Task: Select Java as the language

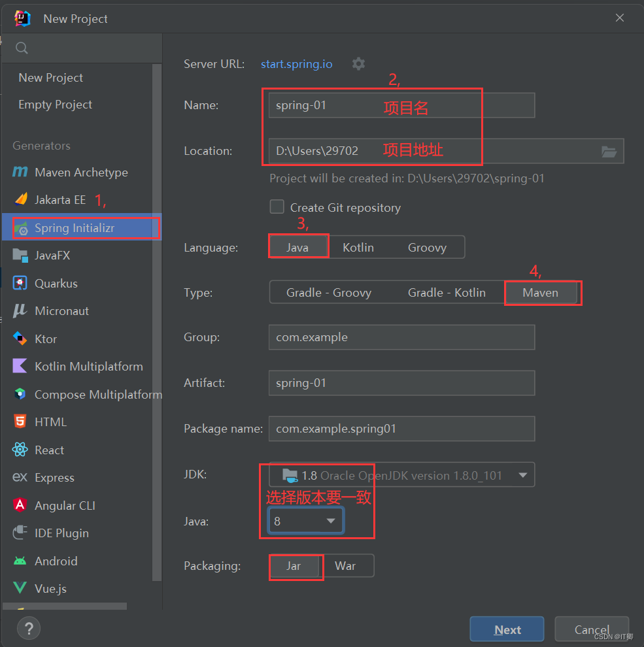Action: point(297,247)
